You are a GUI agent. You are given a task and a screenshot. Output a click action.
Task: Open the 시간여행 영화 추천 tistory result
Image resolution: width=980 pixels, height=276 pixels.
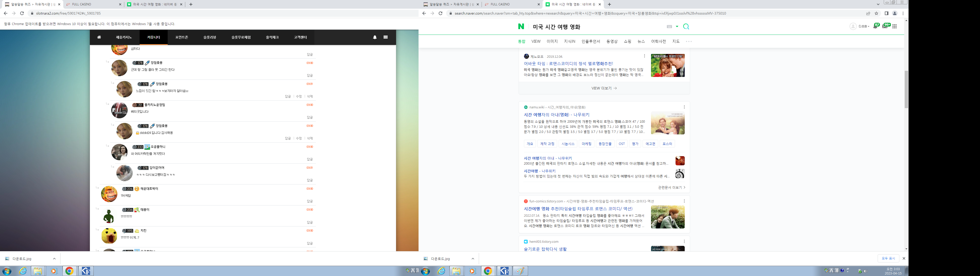[x=578, y=209]
